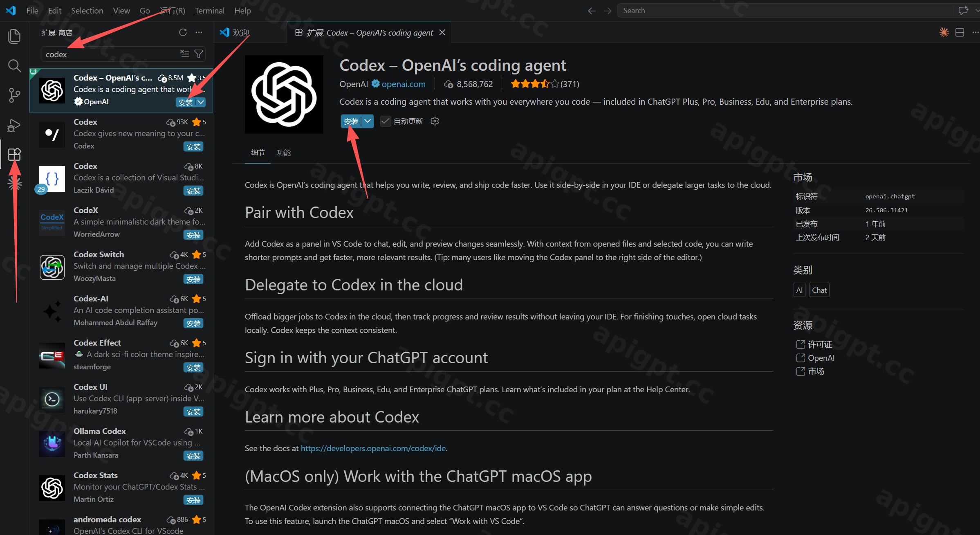Open Codex extension settings gear
Image resolution: width=980 pixels, height=535 pixels.
click(435, 121)
